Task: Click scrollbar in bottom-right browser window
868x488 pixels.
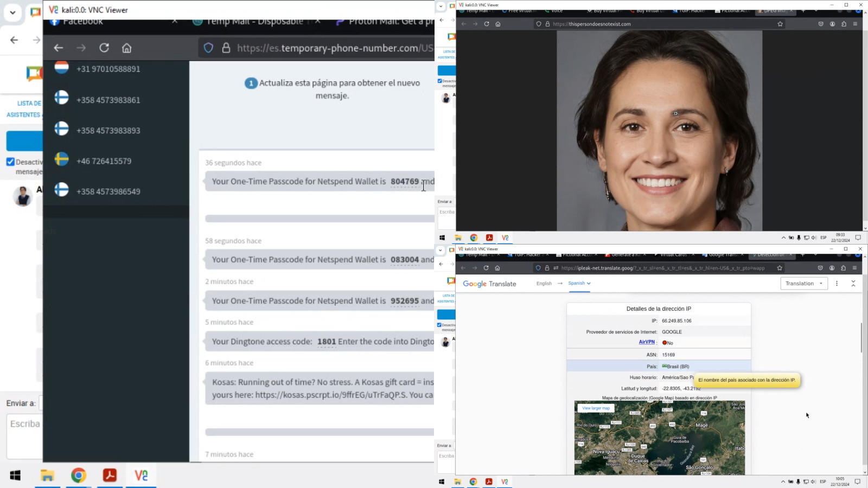Action: (861, 337)
